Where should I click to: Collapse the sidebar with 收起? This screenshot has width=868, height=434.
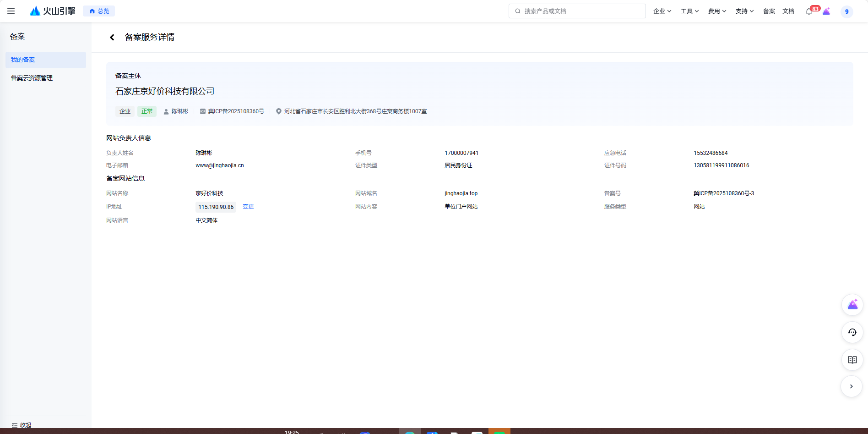pyautogui.click(x=22, y=425)
